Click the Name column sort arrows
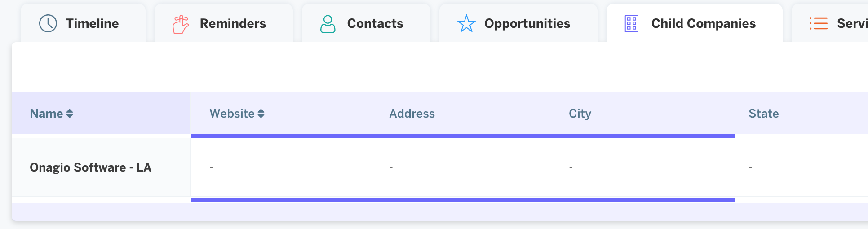Viewport: 868px width, 229px height. point(70,114)
